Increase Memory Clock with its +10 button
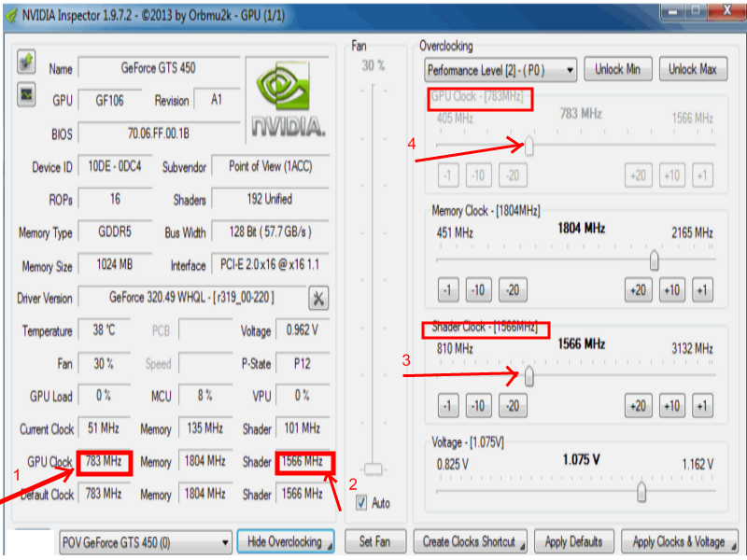This screenshot has width=747, height=560. click(672, 290)
